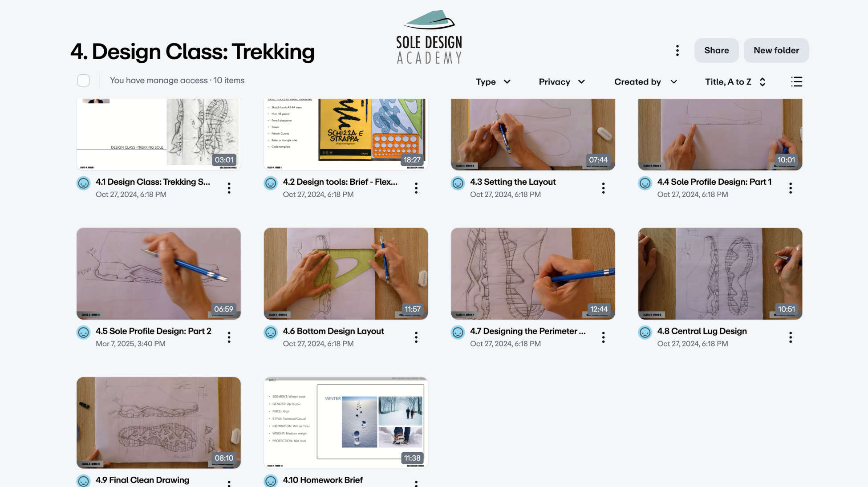Expand the Privacy filter dropdown
868x487 pixels.
click(x=562, y=82)
